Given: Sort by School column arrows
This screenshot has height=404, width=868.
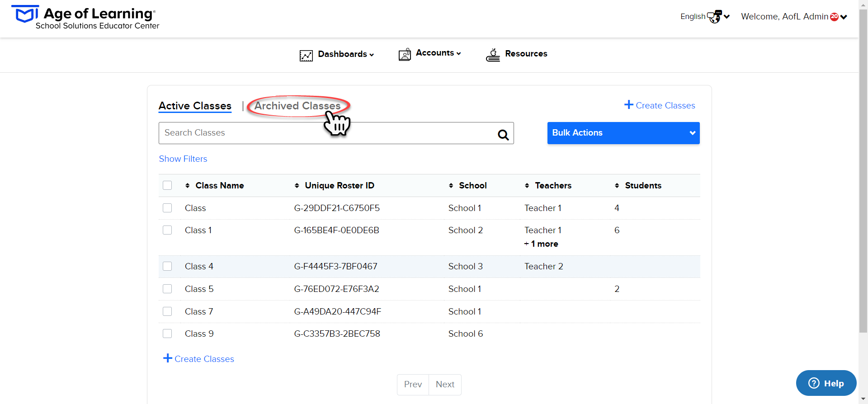Looking at the screenshot, I should (x=451, y=185).
